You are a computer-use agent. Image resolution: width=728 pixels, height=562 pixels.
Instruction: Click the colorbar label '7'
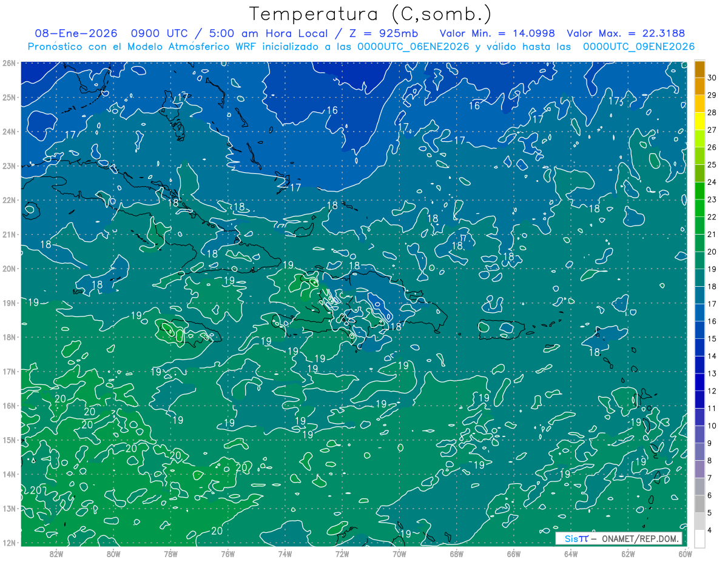click(710, 478)
